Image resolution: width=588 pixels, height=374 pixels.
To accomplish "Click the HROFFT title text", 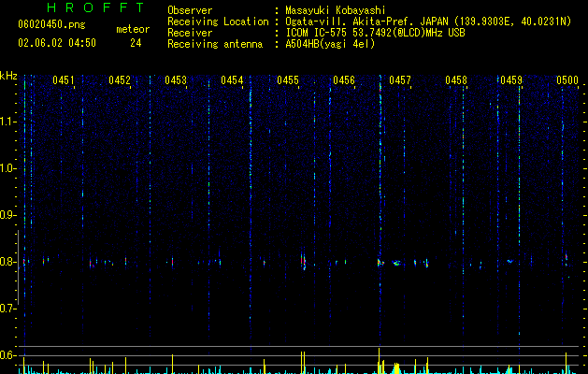I will point(95,7).
